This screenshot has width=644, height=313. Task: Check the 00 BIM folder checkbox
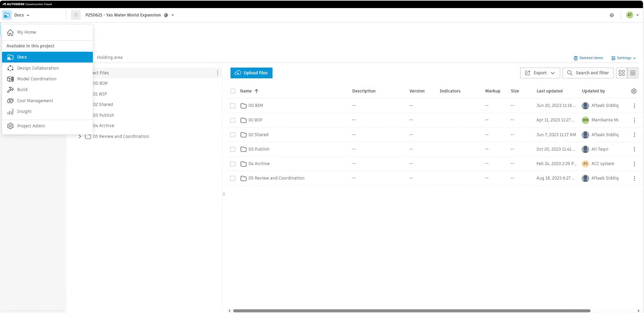tap(232, 106)
